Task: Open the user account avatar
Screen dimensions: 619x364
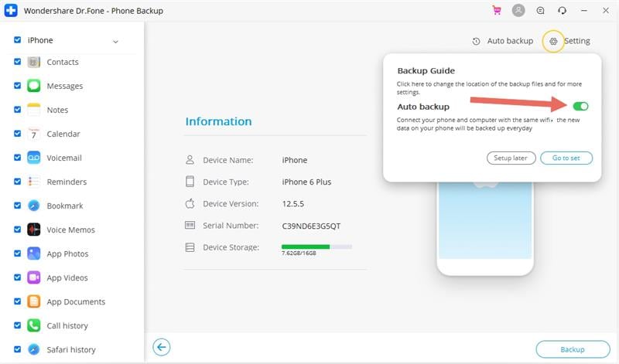Action: 518,10
